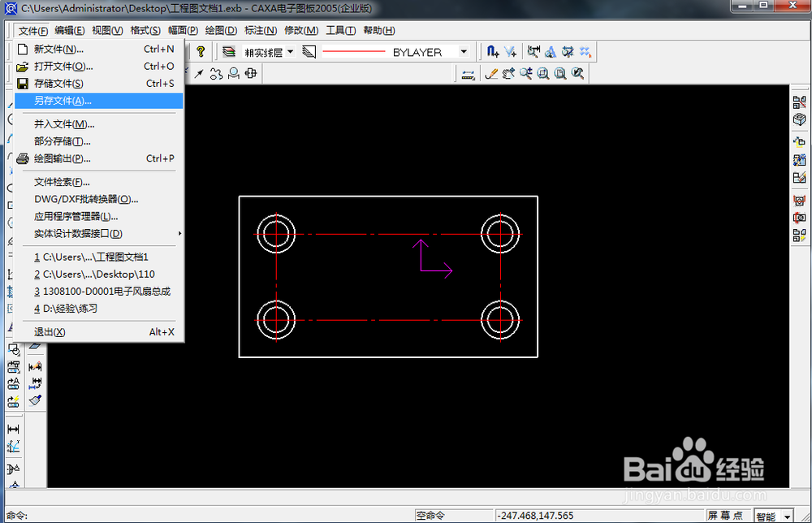Choose 打开文件(O) from the file menu
The height and width of the screenshot is (523, 812).
(x=99, y=67)
